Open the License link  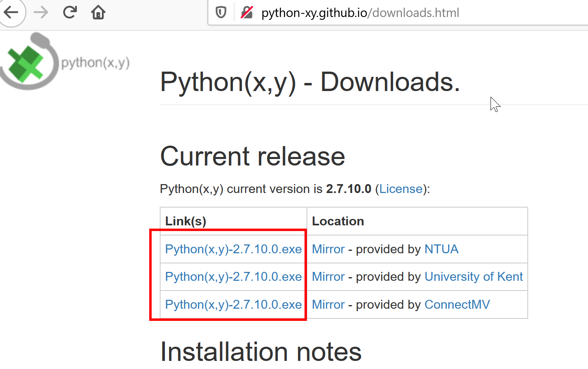point(401,189)
